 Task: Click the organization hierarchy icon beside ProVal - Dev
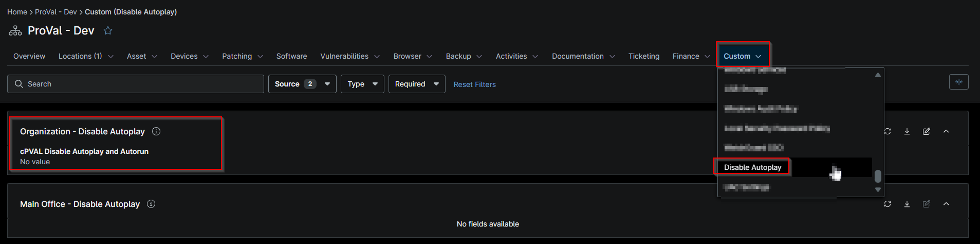pyautogui.click(x=15, y=31)
